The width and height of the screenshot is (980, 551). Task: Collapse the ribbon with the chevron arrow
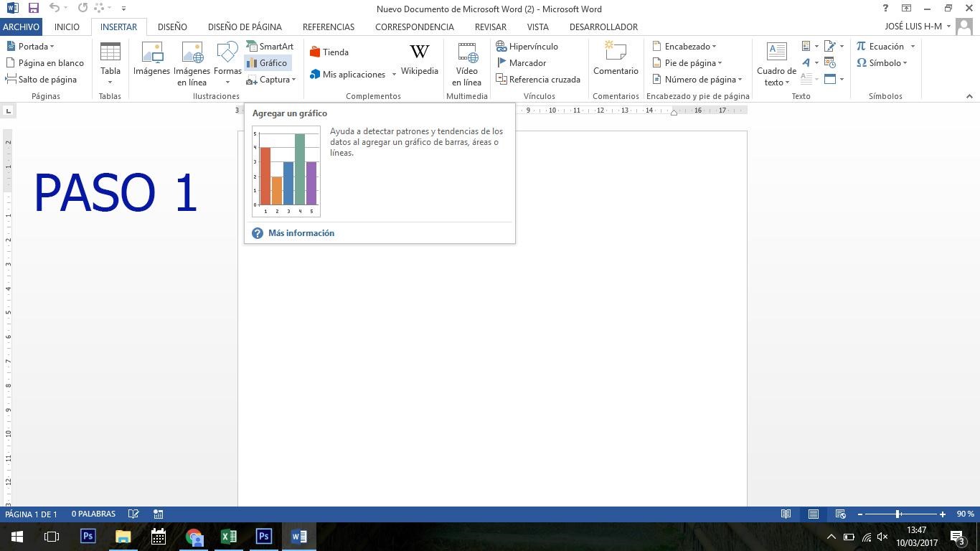tap(969, 96)
